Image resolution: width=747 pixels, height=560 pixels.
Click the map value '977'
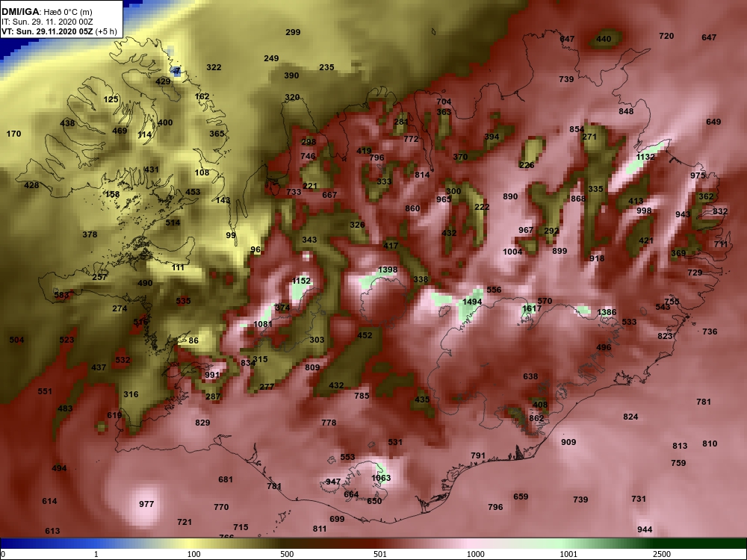146,504
